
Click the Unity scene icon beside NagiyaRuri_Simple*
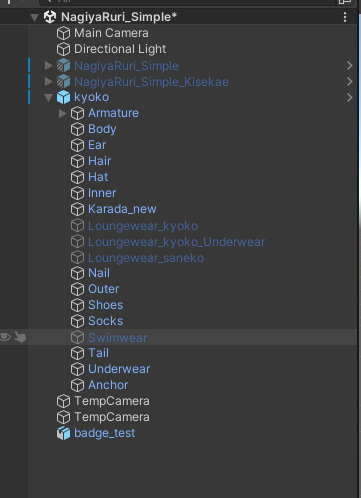pyautogui.click(x=50, y=17)
